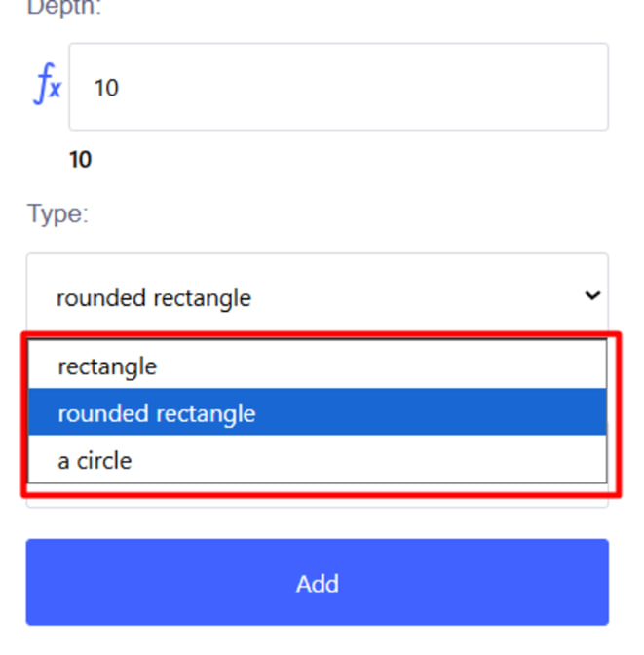Screen dimensions: 644x655
Task: Click the fx formula icon
Action: 47,87
